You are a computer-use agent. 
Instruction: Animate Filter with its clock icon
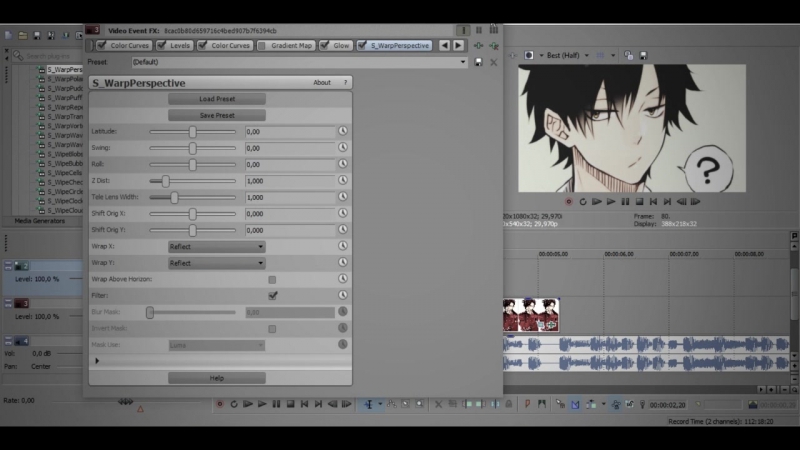tap(342, 295)
